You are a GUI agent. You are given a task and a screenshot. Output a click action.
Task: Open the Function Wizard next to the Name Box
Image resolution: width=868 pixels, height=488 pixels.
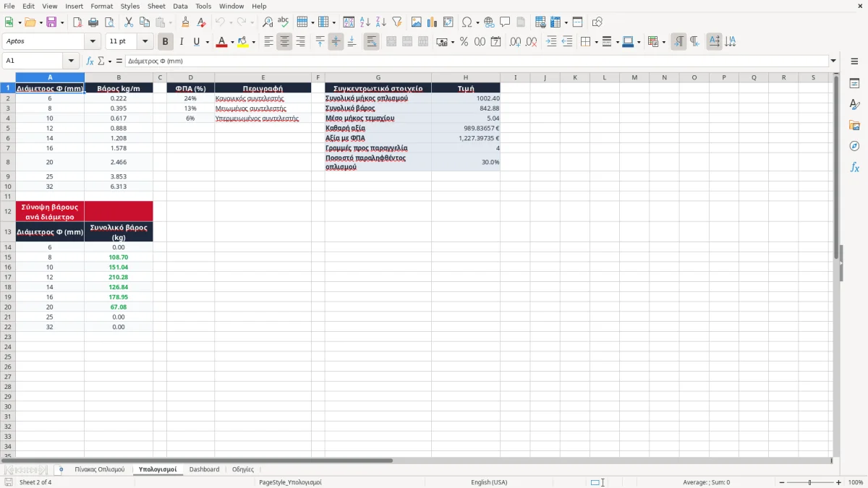[90, 61]
